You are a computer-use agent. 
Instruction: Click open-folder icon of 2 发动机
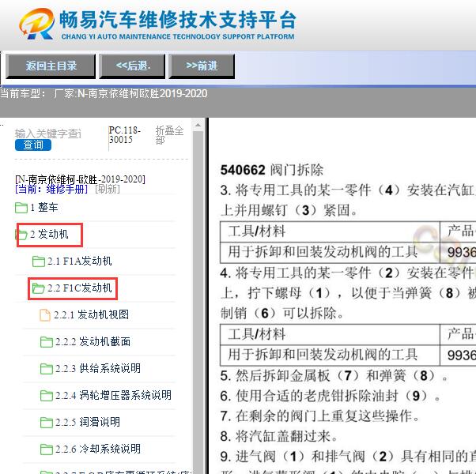[x=21, y=235]
